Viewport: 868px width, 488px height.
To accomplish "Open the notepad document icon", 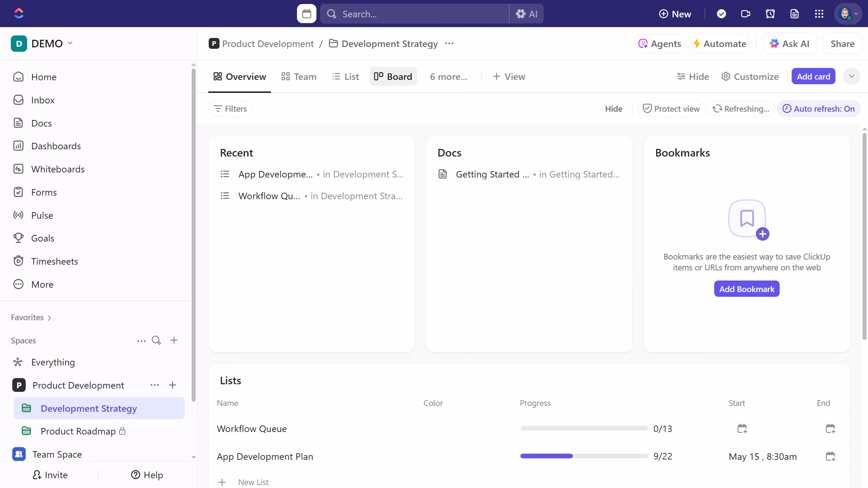I will click(x=794, y=14).
